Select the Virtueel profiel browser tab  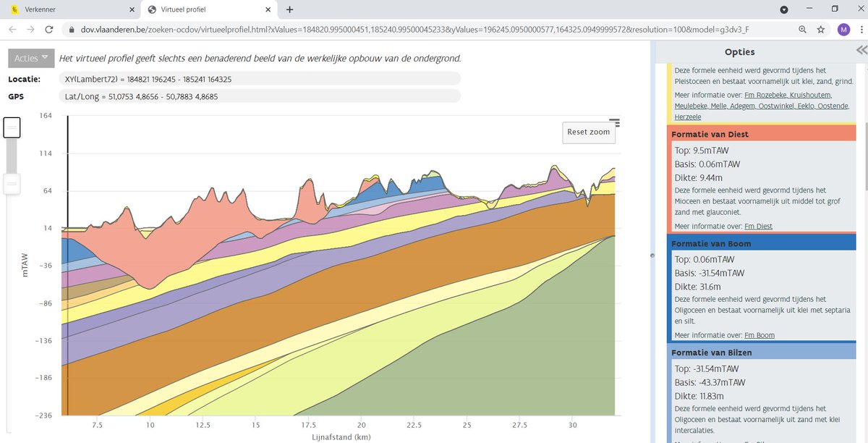209,9
